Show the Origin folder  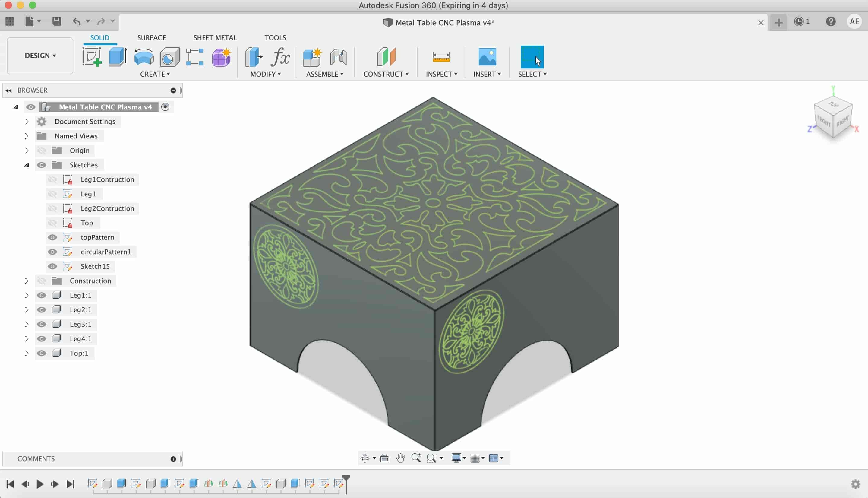41,151
